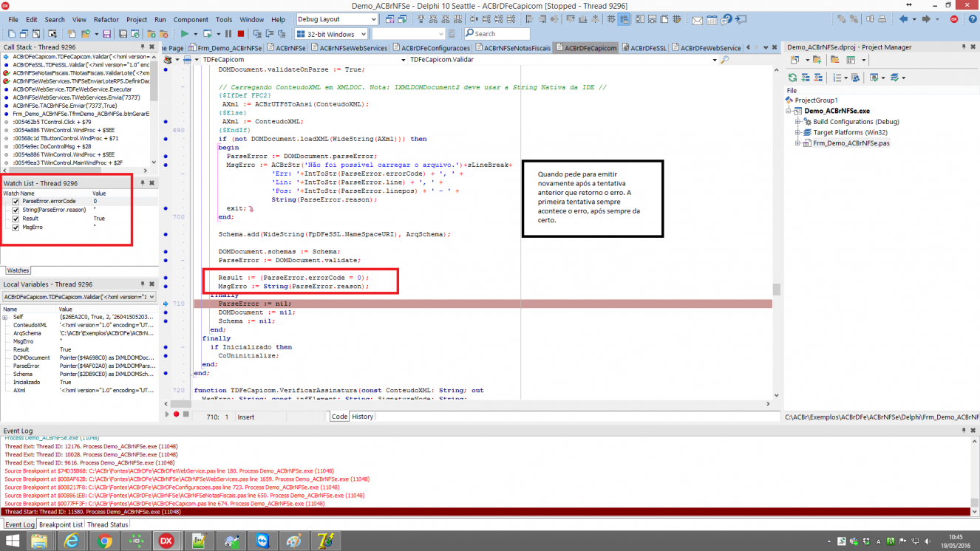Click the editor vertical scrollbar thumb

[777, 289]
